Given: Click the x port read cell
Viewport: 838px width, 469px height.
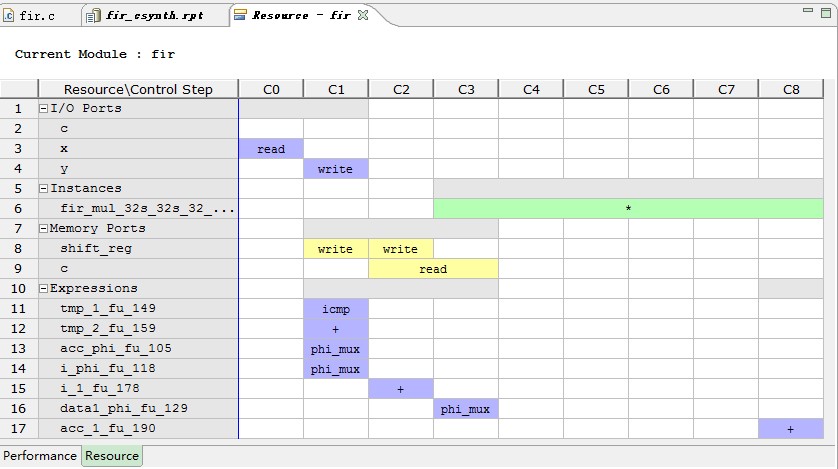Looking at the screenshot, I should 271,149.
